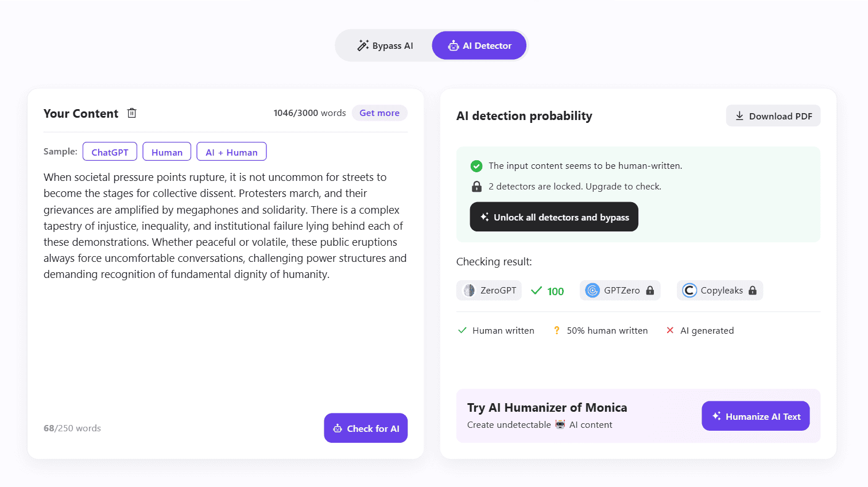Image resolution: width=868 pixels, height=487 pixels.
Task: Click the Get more words link
Action: pyautogui.click(x=379, y=113)
